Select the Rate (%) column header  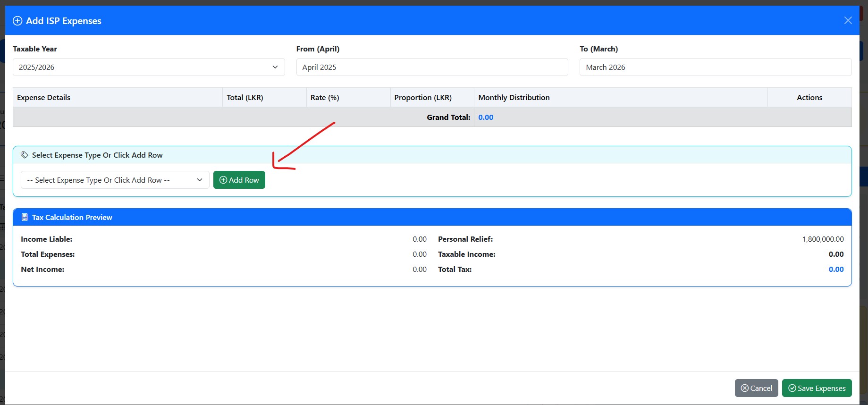click(325, 97)
